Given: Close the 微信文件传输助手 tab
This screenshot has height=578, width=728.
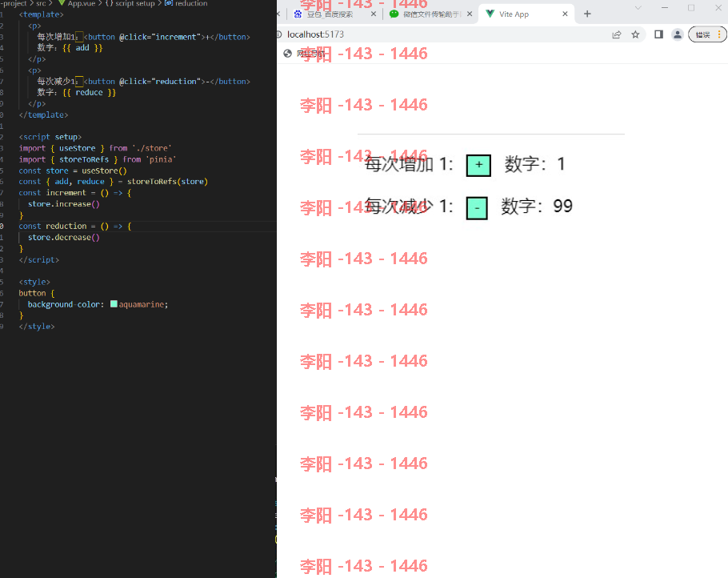Looking at the screenshot, I should (470, 14).
